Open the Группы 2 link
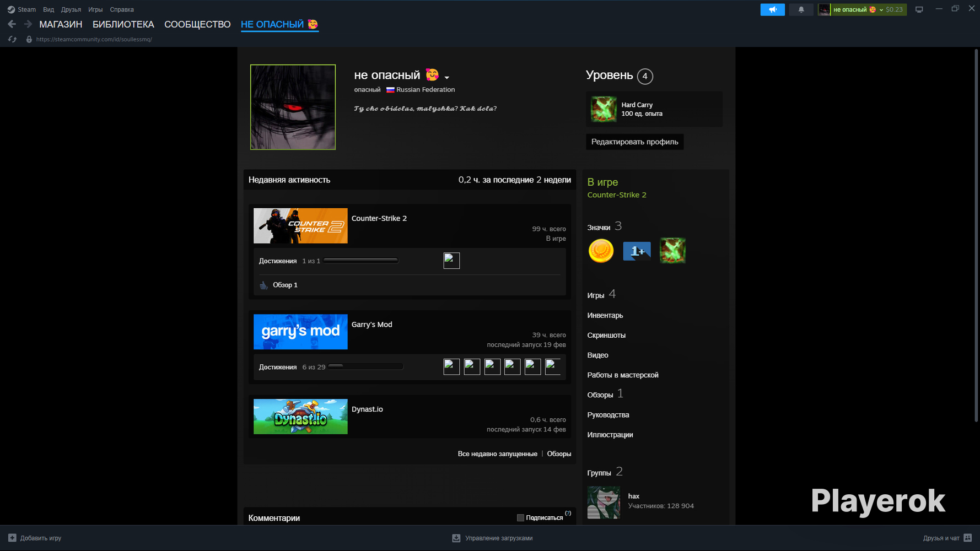The width and height of the screenshot is (980, 551). 605,472
